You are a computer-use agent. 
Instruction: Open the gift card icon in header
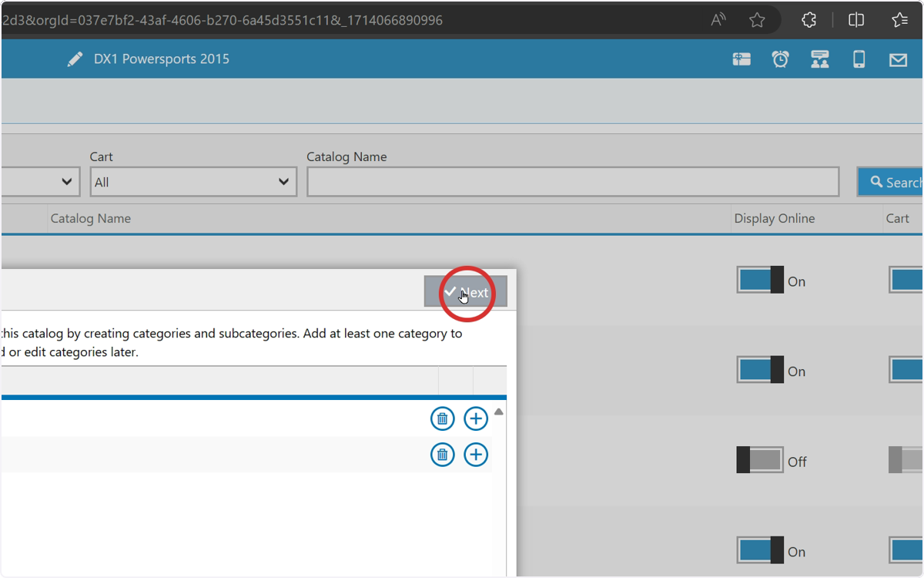(x=742, y=59)
